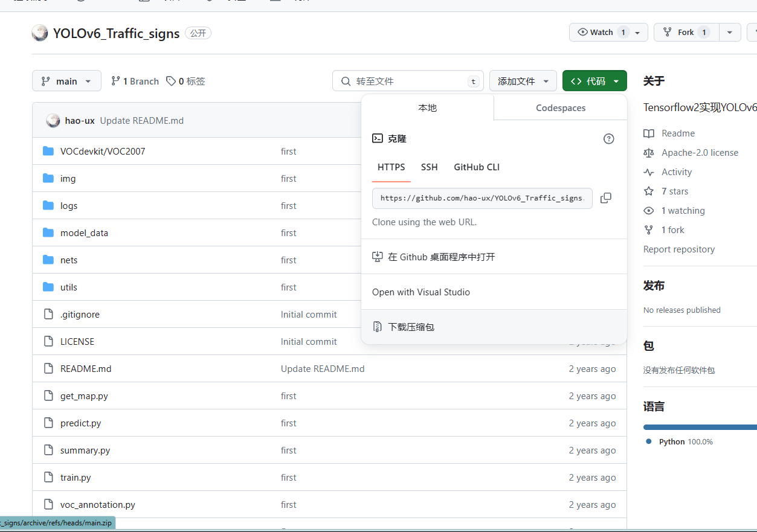The width and height of the screenshot is (757, 532).
Task: Click the file icon beside summary.py
Action: click(x=48, y=450)
